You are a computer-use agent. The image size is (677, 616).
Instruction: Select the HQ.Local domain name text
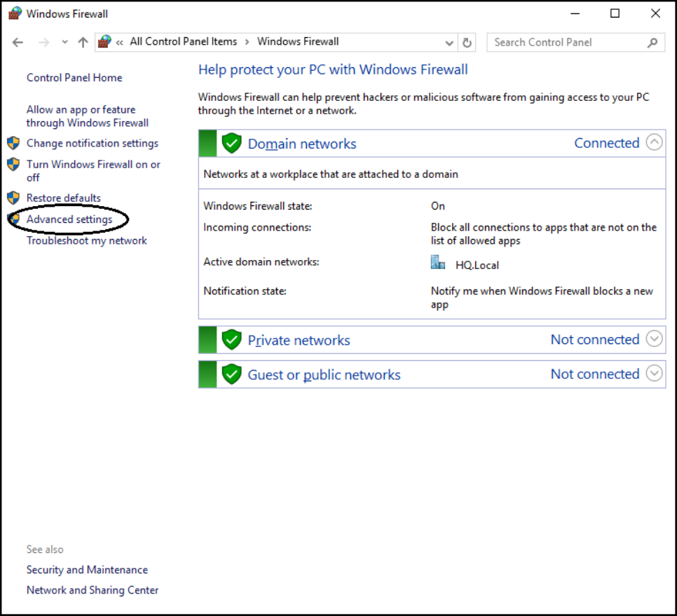pos(477,265)
